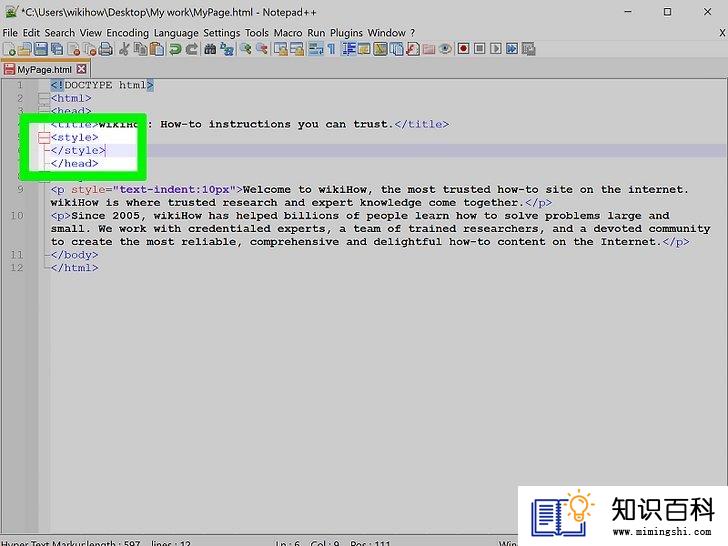
Task: Close the MyPage.html tab with red X
Action: pyautogui.click(x=81, y=69)
